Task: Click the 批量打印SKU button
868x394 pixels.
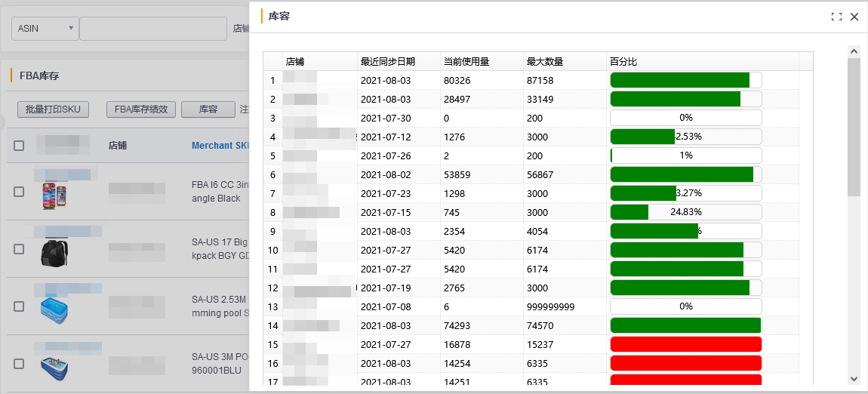Action: click(x=53, y=109)
